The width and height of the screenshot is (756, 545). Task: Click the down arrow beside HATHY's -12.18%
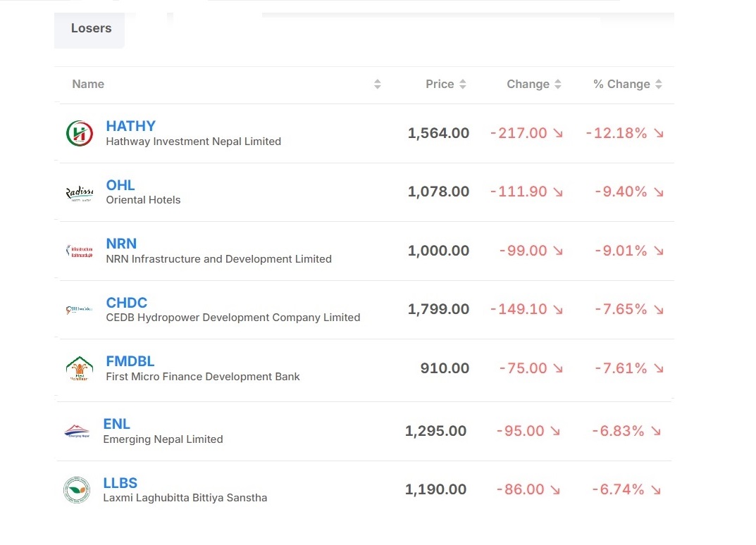(x=659, y=134)
